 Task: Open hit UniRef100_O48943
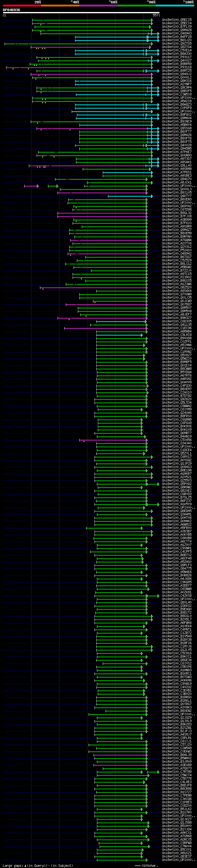pyautogui.click(x=177, y=33)
